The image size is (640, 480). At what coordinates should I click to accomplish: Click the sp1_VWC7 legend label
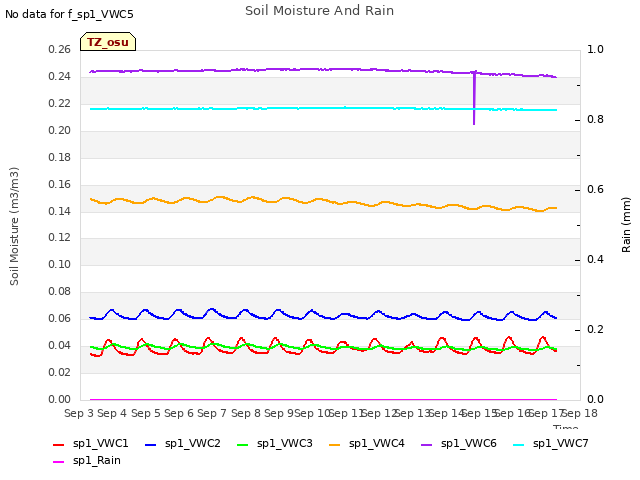[561, 443]
